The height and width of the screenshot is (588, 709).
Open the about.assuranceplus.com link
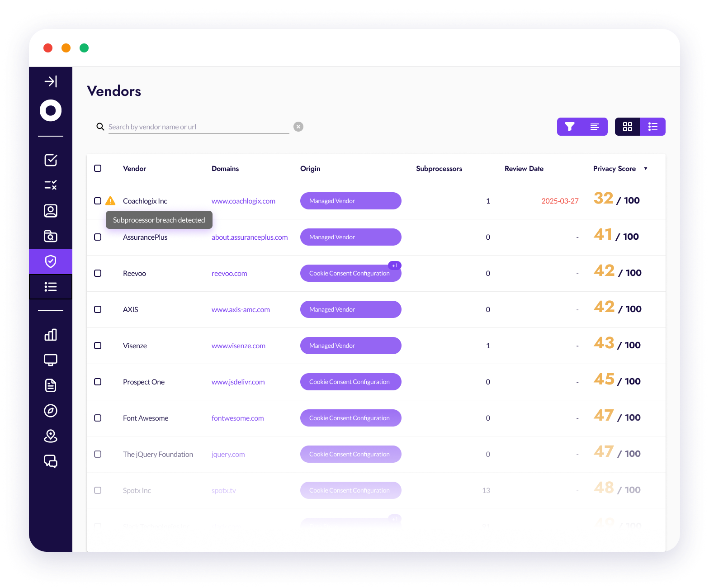[250, 237]
